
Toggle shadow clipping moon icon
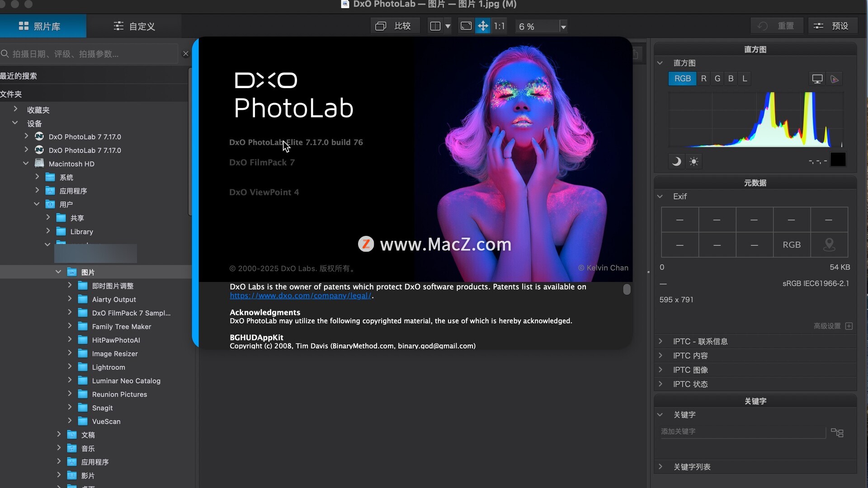(676, 161)
